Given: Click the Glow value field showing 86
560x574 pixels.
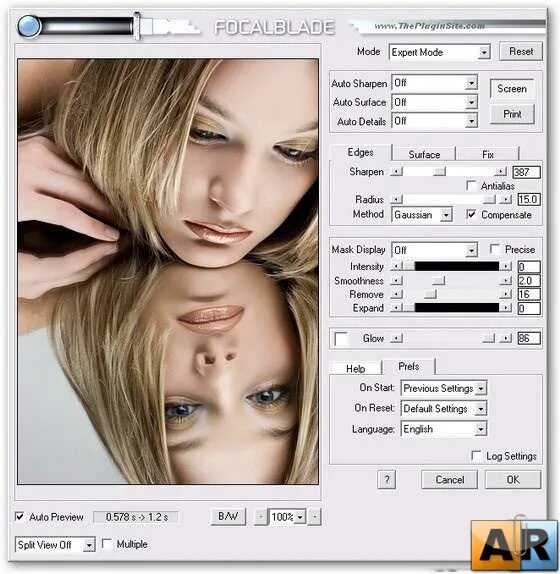Looking at the screenshot, I should 529,338.
